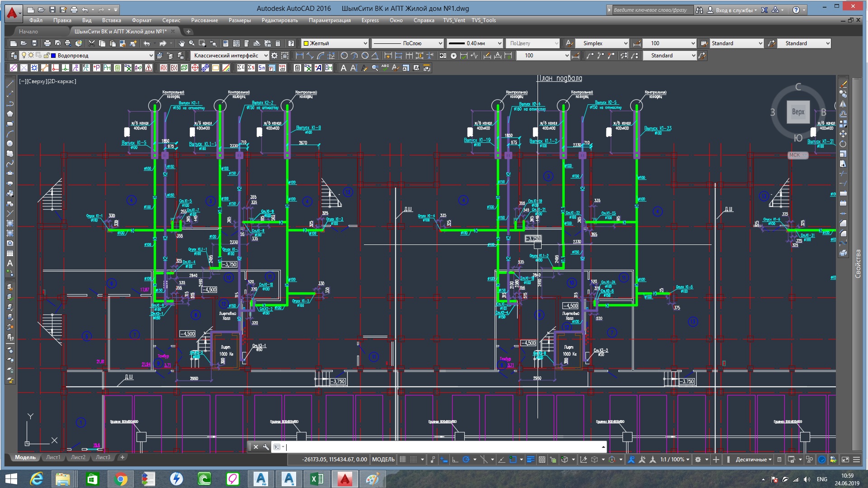Open the Желтый color dropdown
Screen dimensions: 868x488
(x=335, y=43)
